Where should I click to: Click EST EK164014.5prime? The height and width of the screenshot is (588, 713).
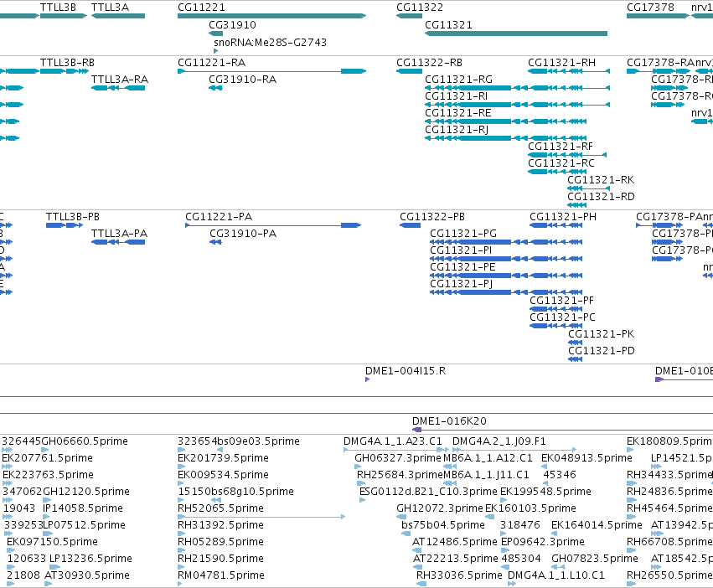pos(597,525)
